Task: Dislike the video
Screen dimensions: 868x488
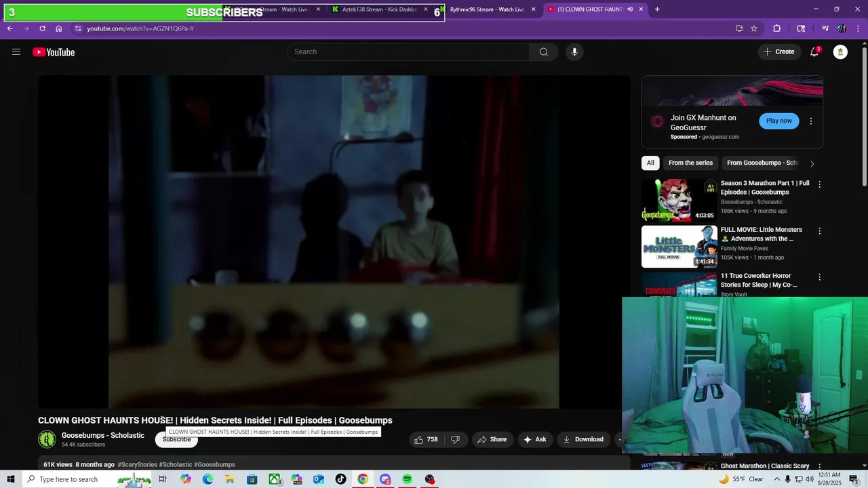Action: [455, 439]
